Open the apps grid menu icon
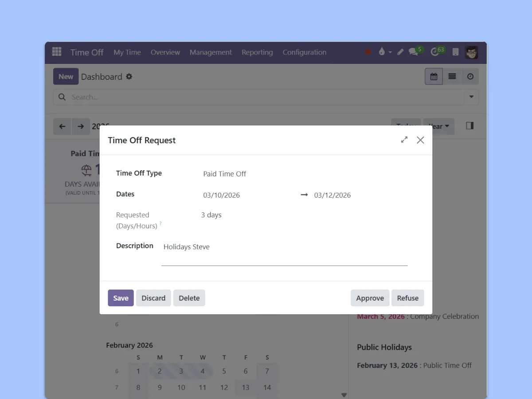Viewport: 532px width, 399px height. pyautogui.click(x=57, y=52)
